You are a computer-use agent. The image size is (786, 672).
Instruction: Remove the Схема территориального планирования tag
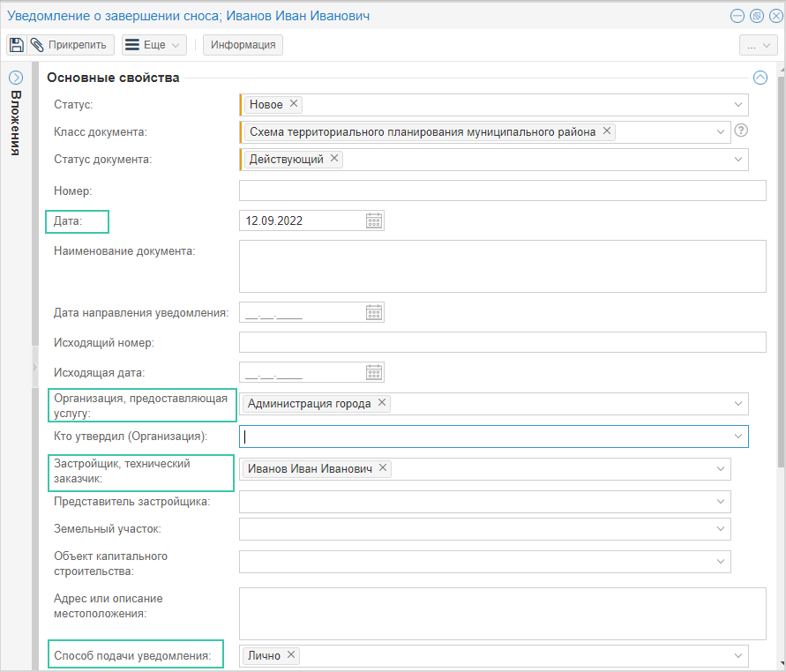coord(607,131)
